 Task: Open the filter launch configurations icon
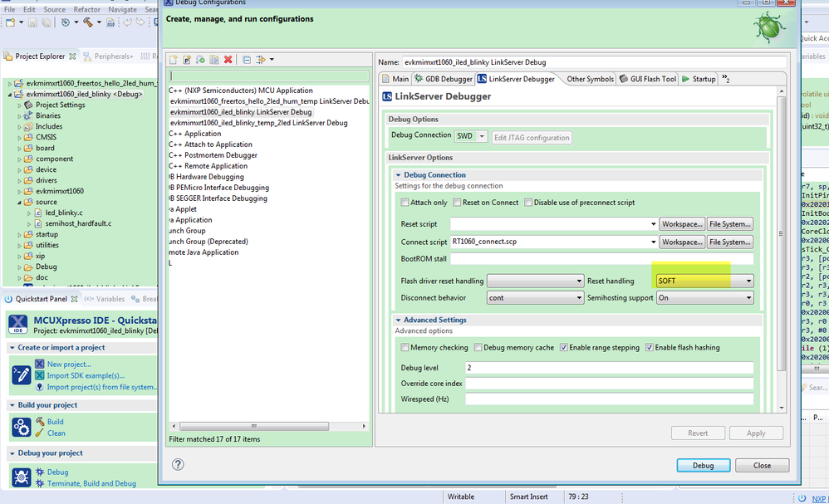261,60
